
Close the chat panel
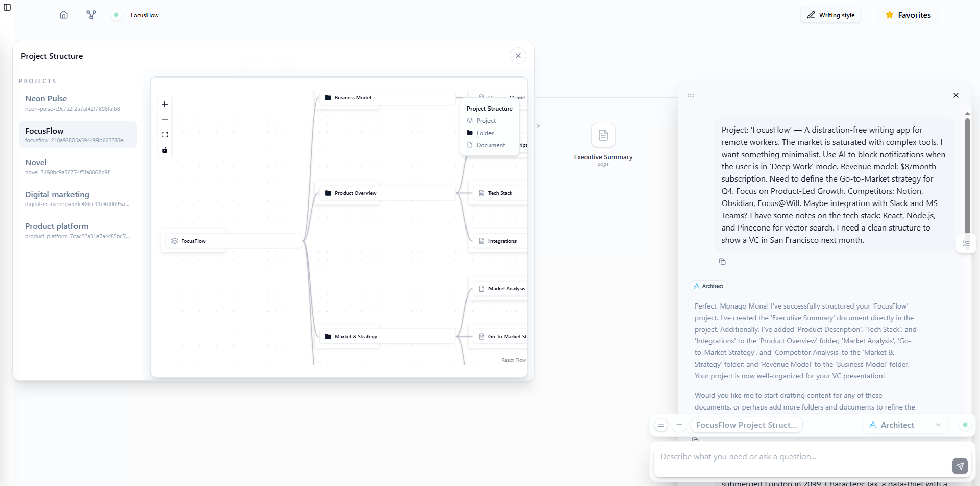pyautogui.click(x=956, y=95)
